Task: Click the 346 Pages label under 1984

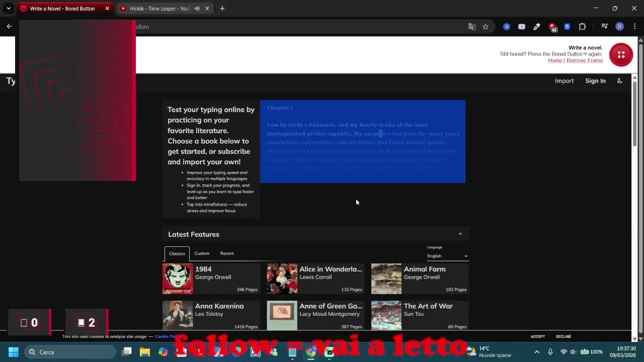Action: coord(247,290)
